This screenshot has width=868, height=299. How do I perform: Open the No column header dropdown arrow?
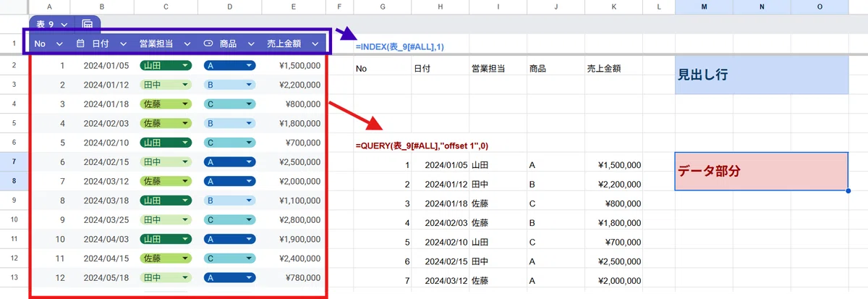click(60, 43)
